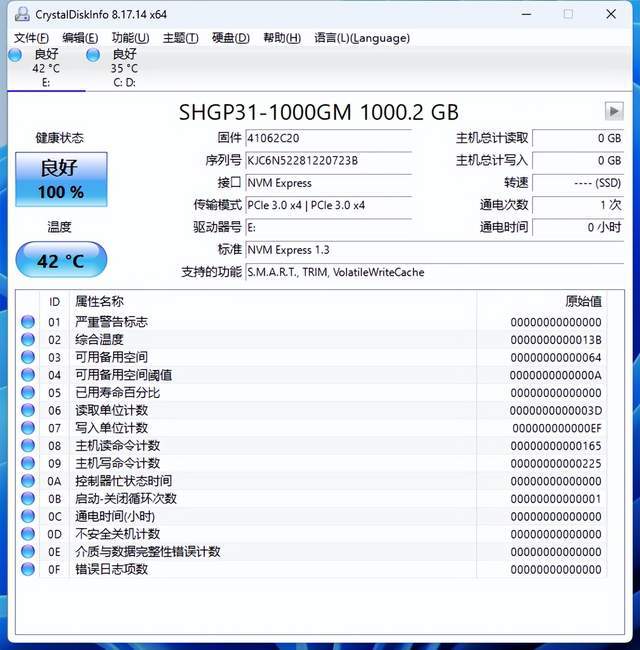Click the 固件 field 41062C20
The image size is (640, 650).
(328, 138)
